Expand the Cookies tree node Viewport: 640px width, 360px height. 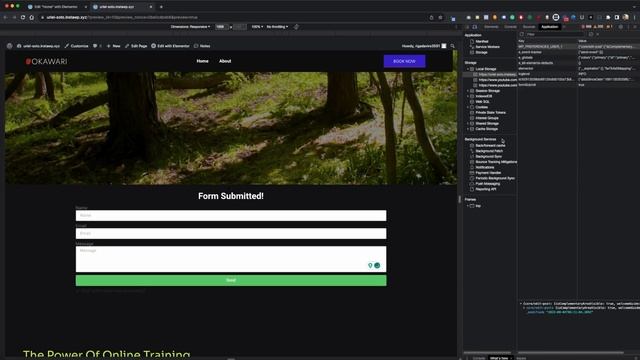point(468,107)
